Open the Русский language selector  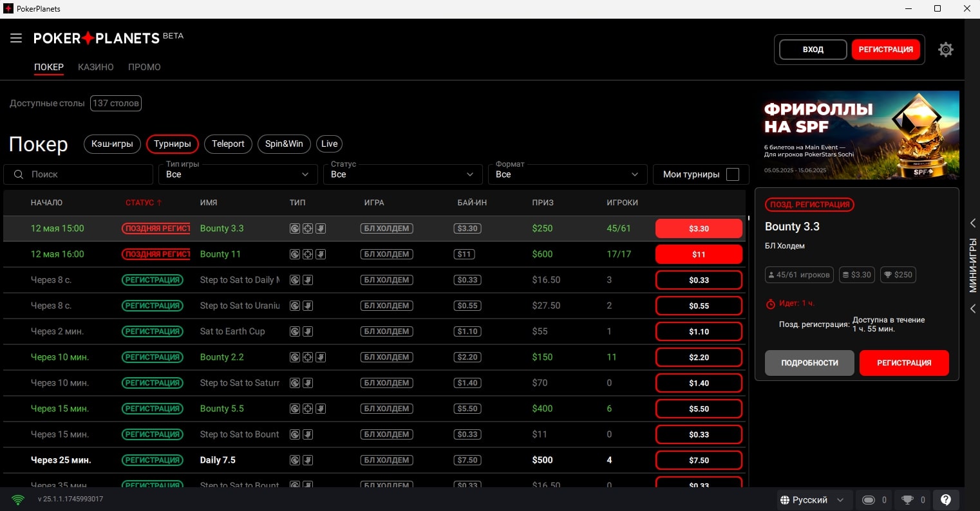(x=811, y=500)
